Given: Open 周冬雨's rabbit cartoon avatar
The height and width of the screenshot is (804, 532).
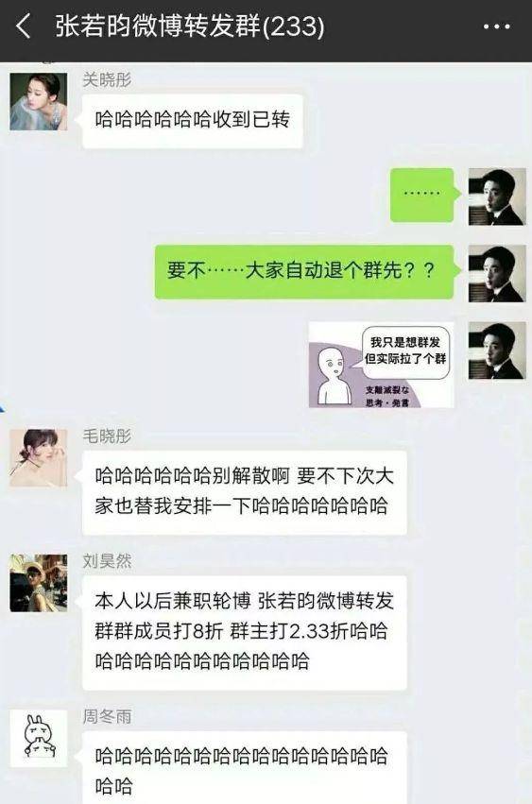Looking at the screenshot, I should point(39,739).
